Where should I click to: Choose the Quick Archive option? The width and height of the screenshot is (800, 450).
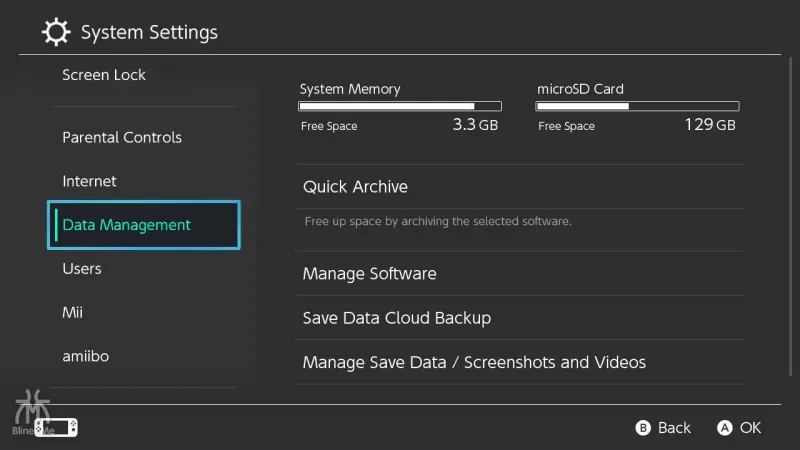pos(519,187)
